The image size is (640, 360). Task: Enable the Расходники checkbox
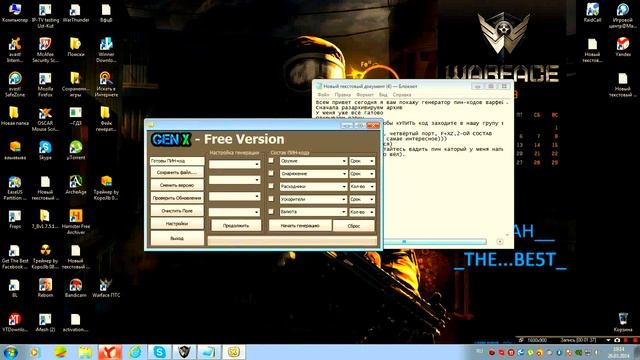(x=271, y=186)
